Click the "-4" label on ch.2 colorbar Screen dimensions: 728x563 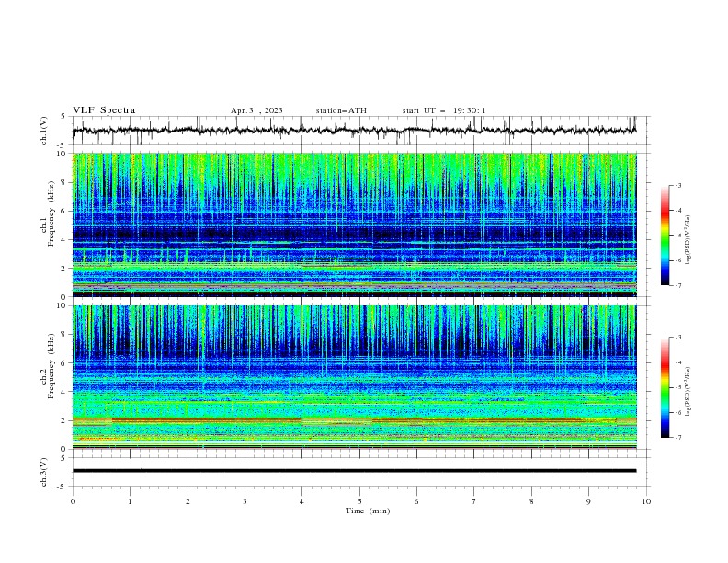[x=678, y=362]
